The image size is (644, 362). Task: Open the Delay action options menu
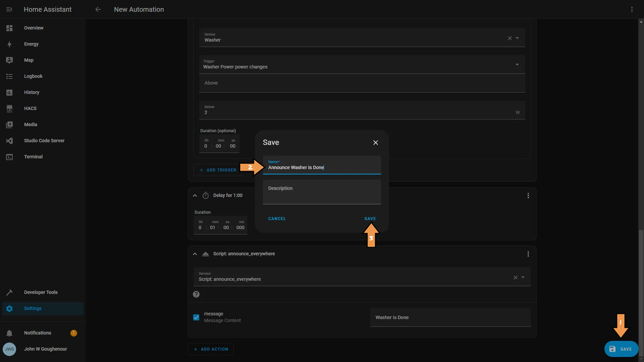point(528,196)
